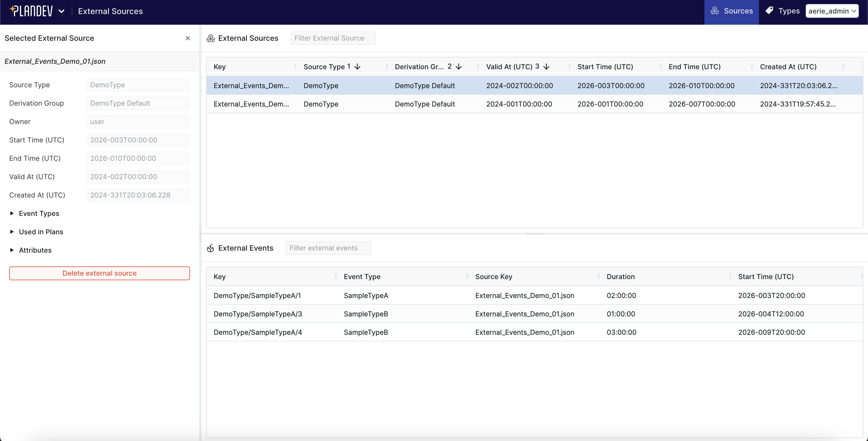Toggle sort direction on Valid At column
Screen dimensions: 868x441
tap(546, 66)
